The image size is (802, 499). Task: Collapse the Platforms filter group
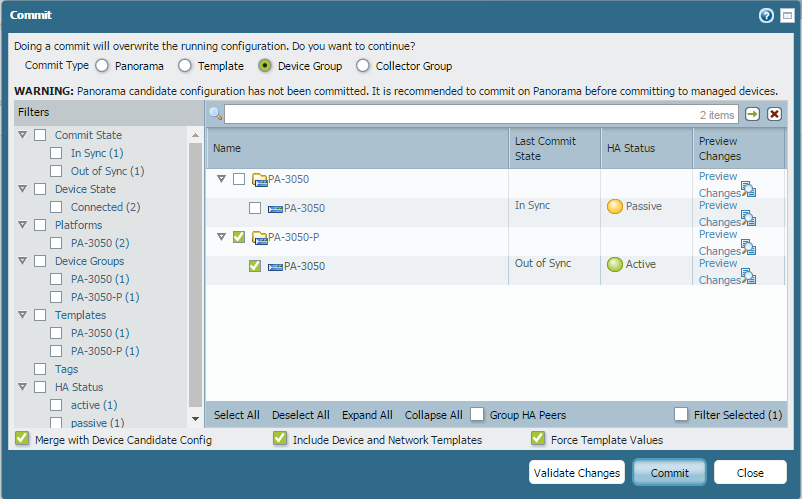tap(23, 224)
